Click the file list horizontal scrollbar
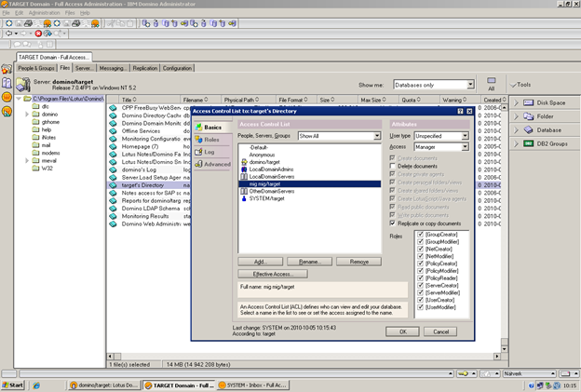Screen dimensions: 581x392 coord(304,356)
